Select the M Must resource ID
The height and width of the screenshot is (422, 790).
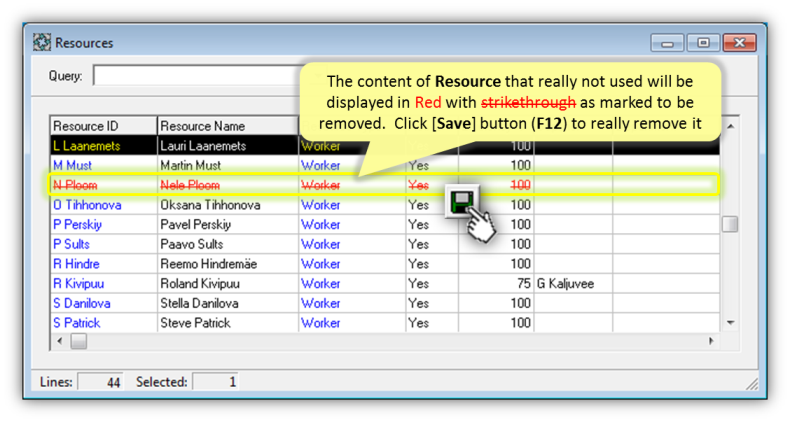(73, 165)
